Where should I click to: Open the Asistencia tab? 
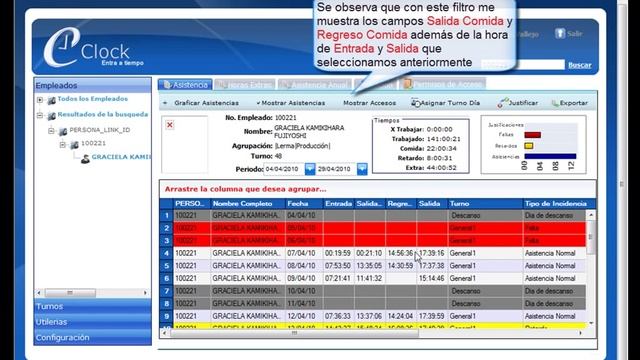(x=185, y=84)
